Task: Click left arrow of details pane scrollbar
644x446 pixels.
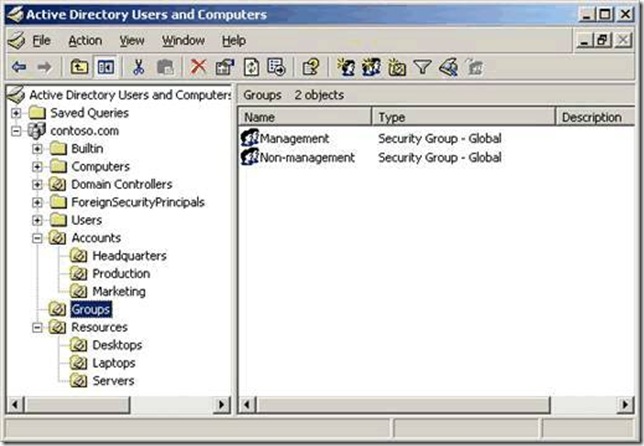Action: click(247, 405)
